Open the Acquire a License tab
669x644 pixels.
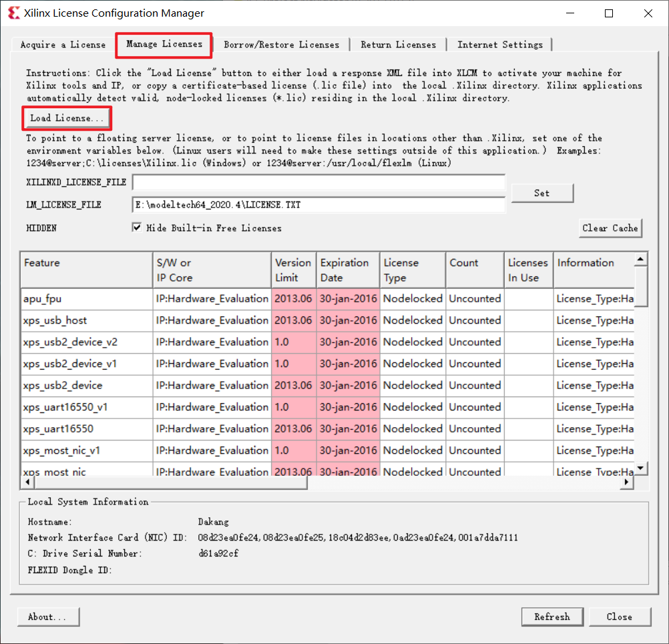63,45
